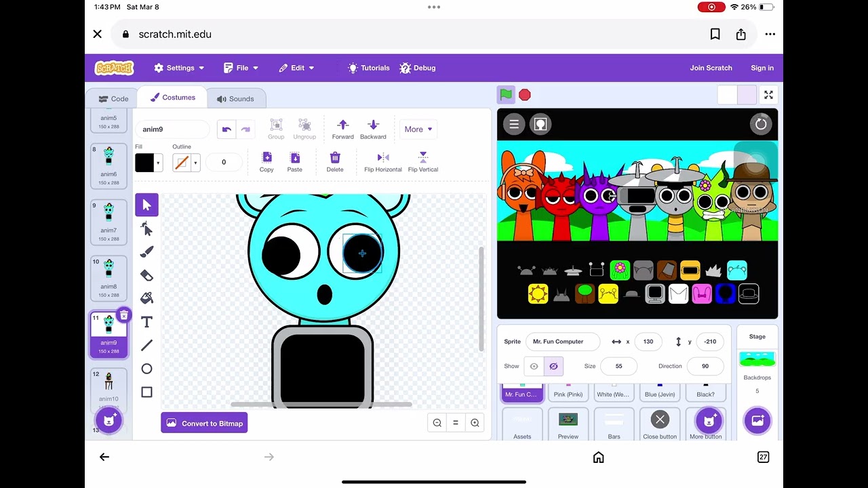Select the Reshape tool
This screenshot has width=868, height=488.
(146, 229)
